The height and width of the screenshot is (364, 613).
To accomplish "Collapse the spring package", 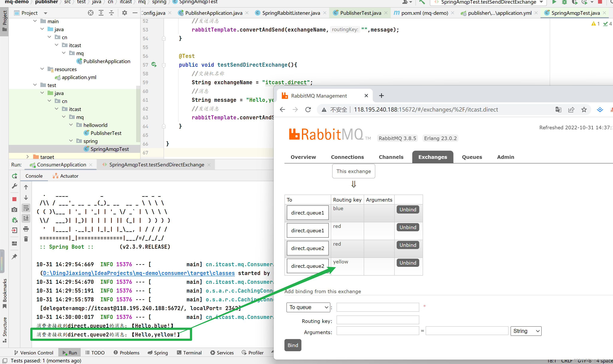I will [71, 141].
